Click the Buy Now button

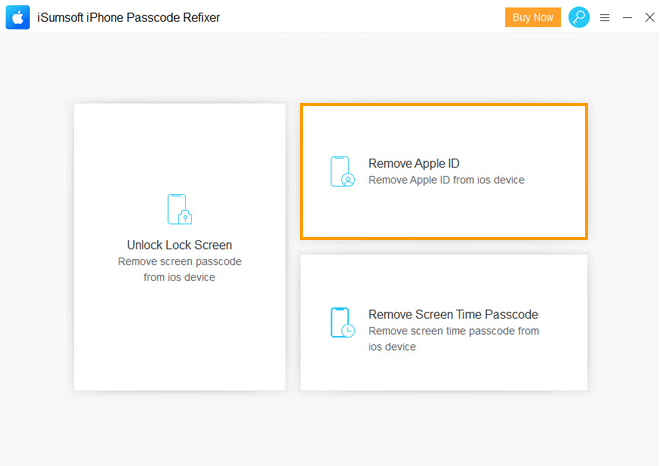pyautogui.click(x=532, y=17)
